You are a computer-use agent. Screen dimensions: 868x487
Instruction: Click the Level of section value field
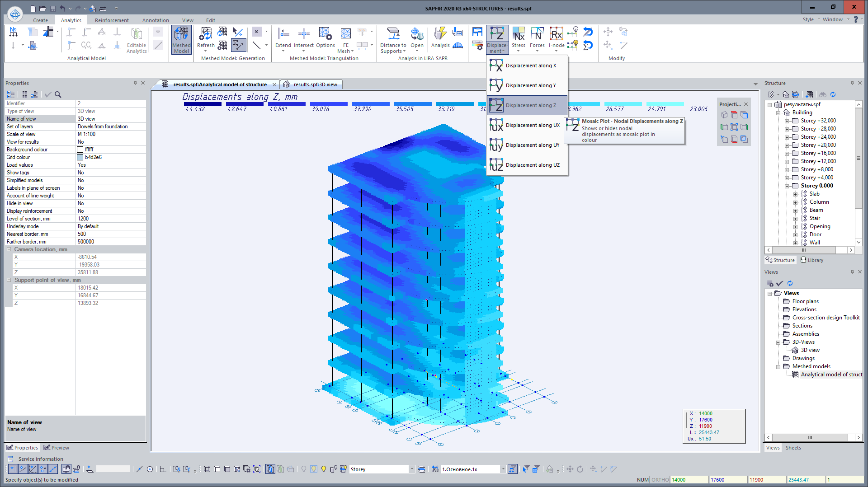(x=111, y=219)
